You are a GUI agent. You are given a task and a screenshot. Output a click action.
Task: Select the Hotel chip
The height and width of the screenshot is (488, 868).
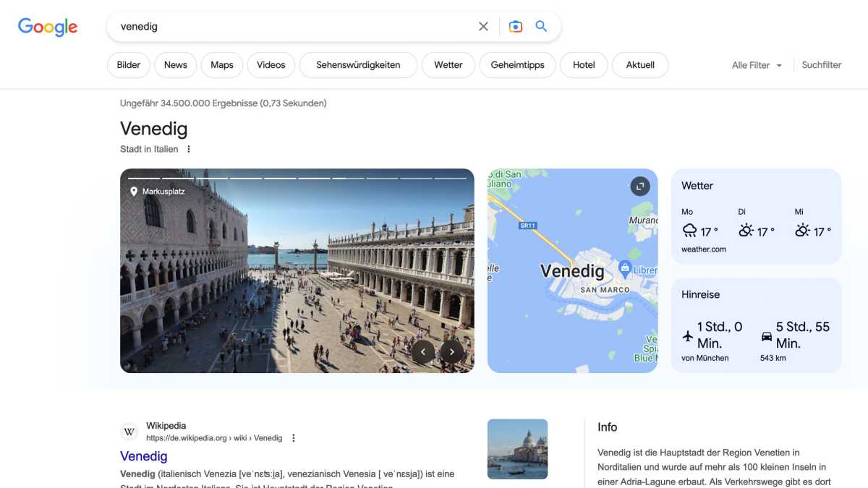pyautogui.click(x=584, y=65)
